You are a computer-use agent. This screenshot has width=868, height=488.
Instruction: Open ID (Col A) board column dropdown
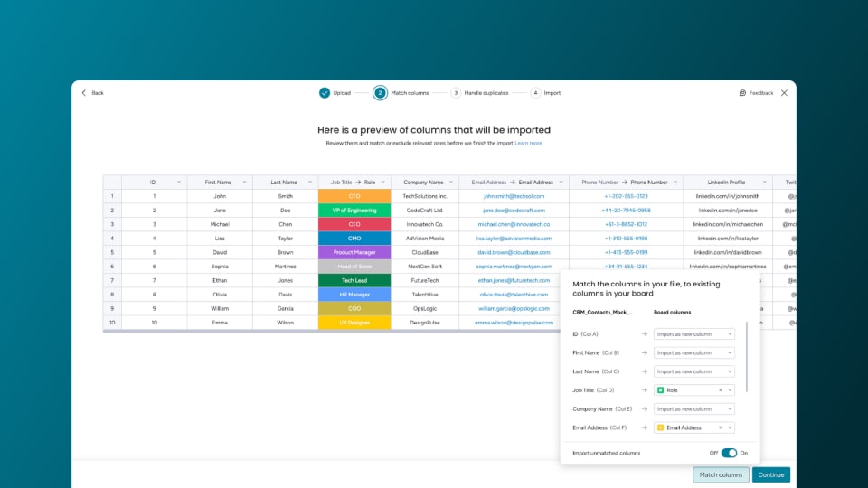[694, 334]
